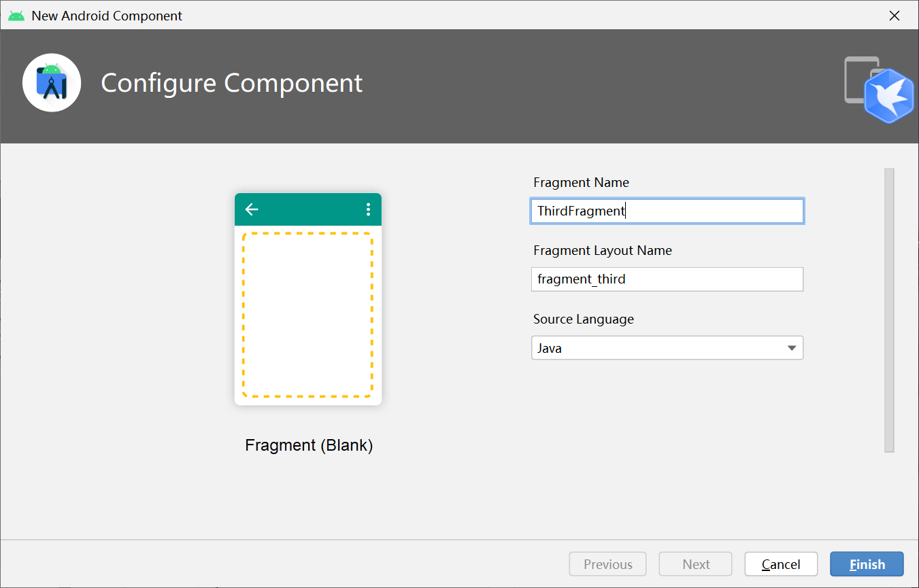
Task: Click the 'Source Language' label
Action: tap(584, 319)
